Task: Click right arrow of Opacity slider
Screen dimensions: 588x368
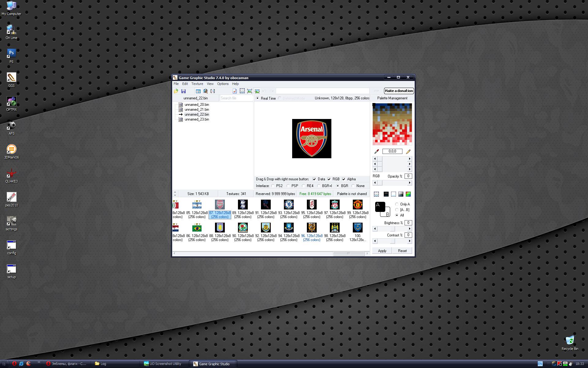Action: pyautogui.click(x=410, y=183)
